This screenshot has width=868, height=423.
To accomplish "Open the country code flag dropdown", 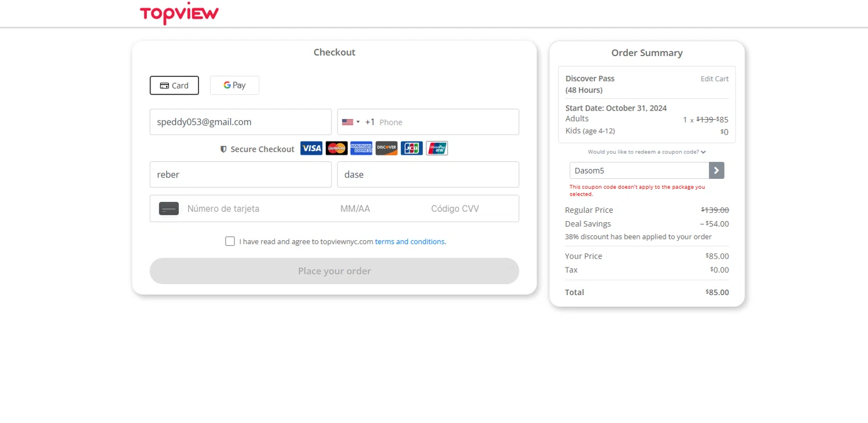I will coord(351,122).
